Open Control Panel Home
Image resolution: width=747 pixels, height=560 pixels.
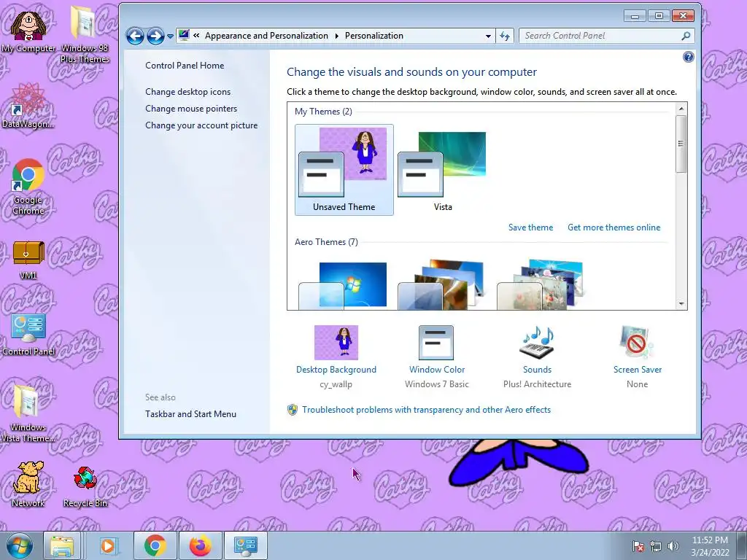(x=185, y=66)
